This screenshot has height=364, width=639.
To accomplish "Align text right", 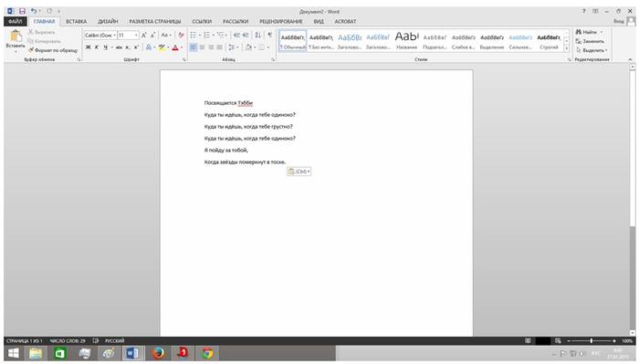I will (211, 47).
